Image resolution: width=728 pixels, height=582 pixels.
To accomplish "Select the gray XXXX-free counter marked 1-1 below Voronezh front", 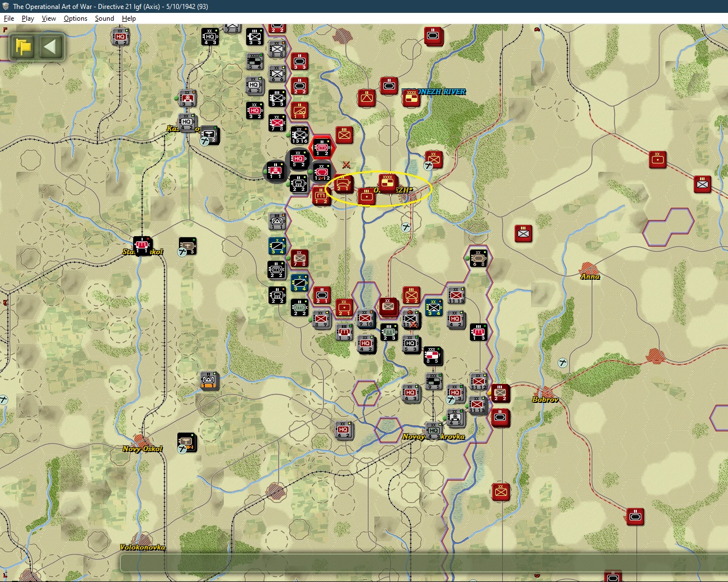I will 277,221.
